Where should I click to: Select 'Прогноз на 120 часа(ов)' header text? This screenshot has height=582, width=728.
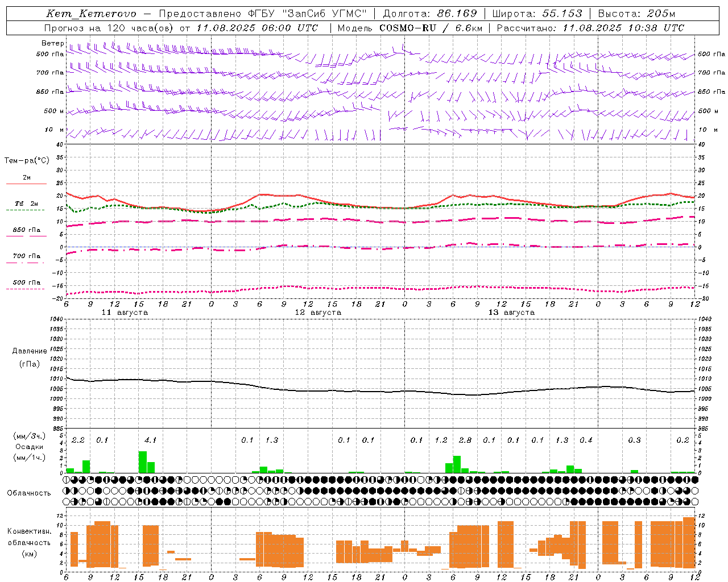[109, 28]
